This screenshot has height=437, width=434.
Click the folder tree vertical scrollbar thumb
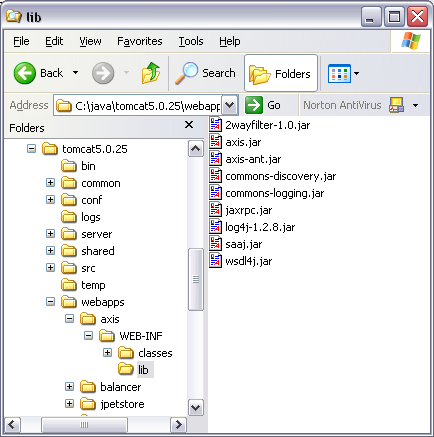[196, 279]
